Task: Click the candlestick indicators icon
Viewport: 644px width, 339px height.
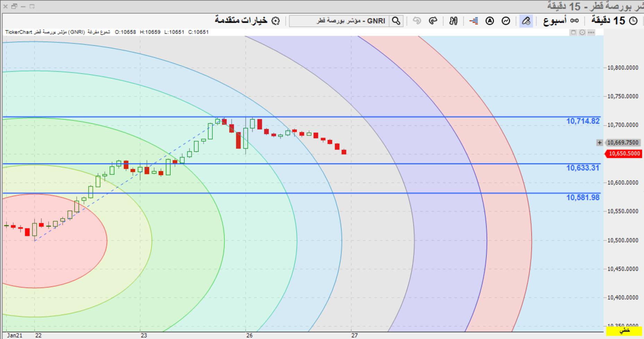Action: point(453,21)
